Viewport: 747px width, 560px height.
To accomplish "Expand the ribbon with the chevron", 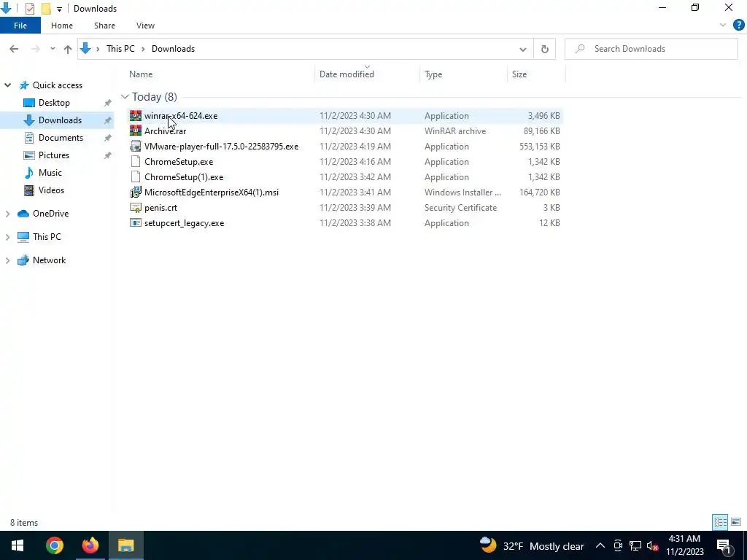I will point(723,26).
